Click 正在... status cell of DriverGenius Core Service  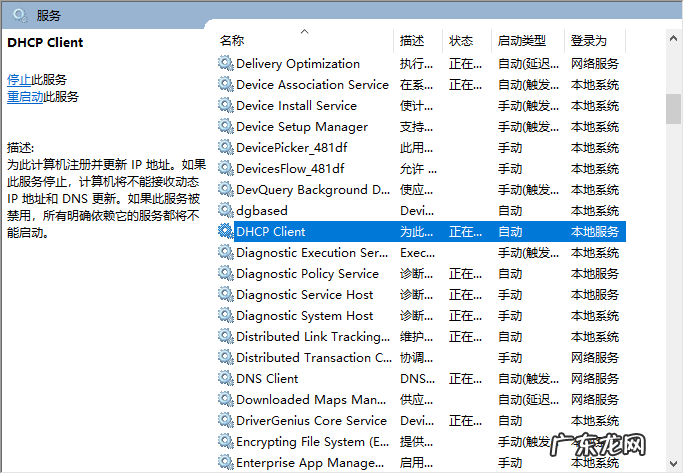click(465, 420)
